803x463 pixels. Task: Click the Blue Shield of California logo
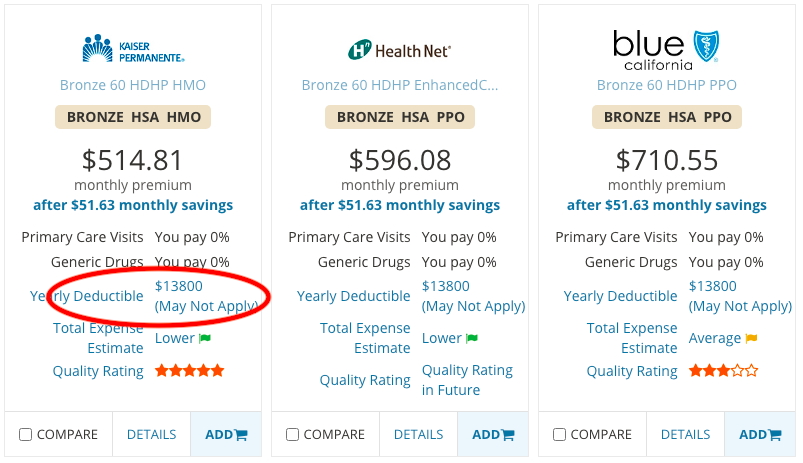[x=666, y=48]
